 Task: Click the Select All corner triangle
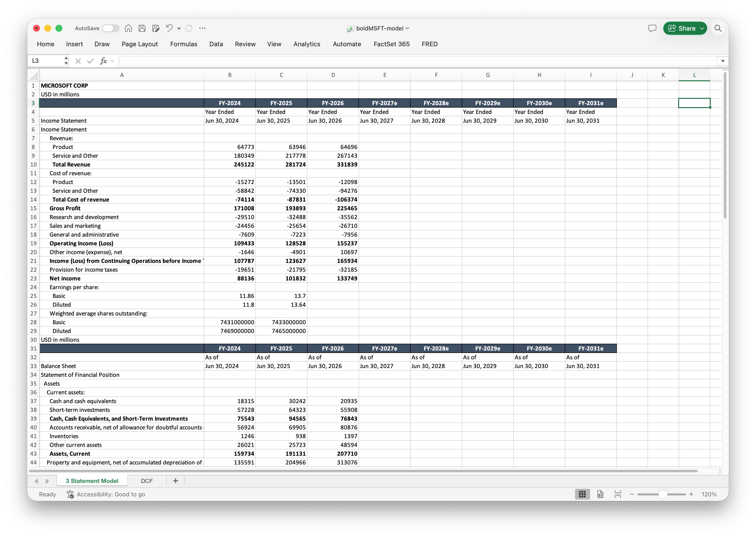tap(34, 75)
